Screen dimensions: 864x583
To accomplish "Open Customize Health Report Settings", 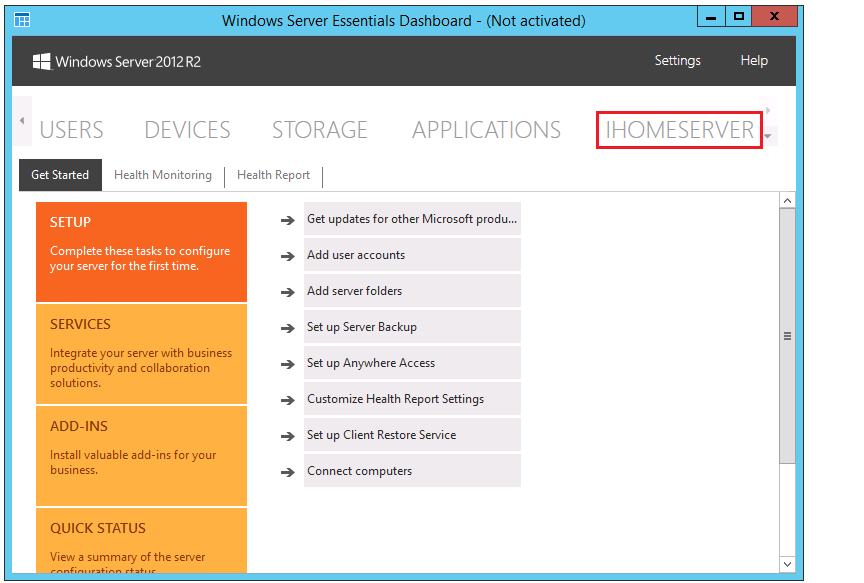I will click(412, 398).
